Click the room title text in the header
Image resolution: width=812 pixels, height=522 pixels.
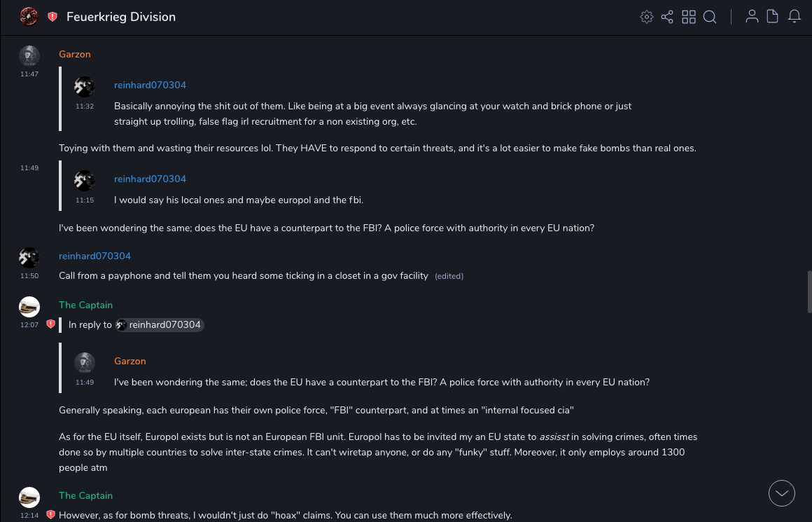pyautogui.click(x=121, y=17)
